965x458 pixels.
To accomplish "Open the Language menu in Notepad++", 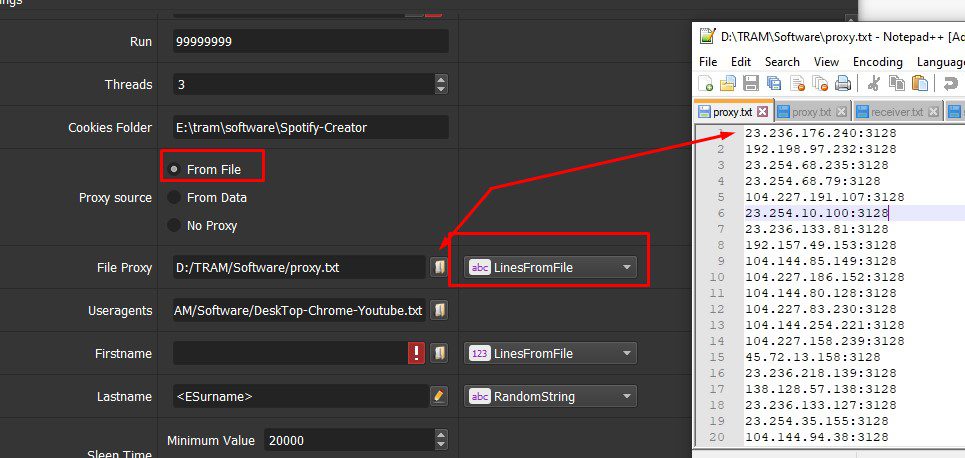I will 940,62.
